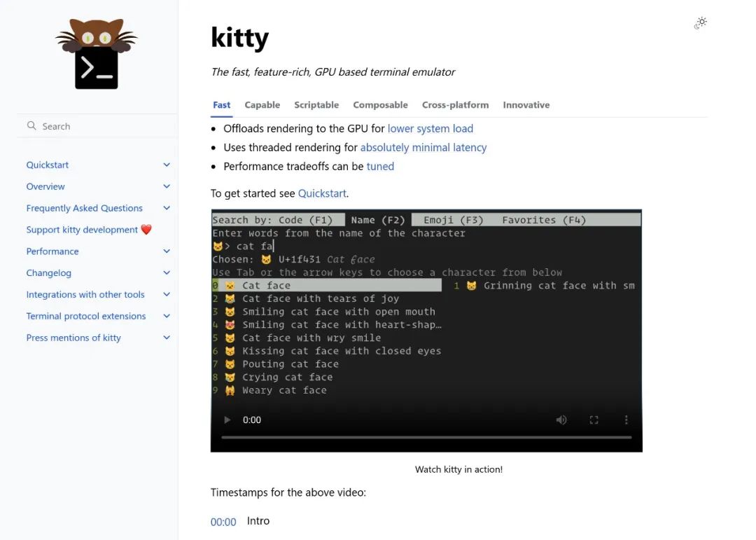Open Frequently Asked Questions link
This screenshot has width=756, height=540.
(85, 208)
